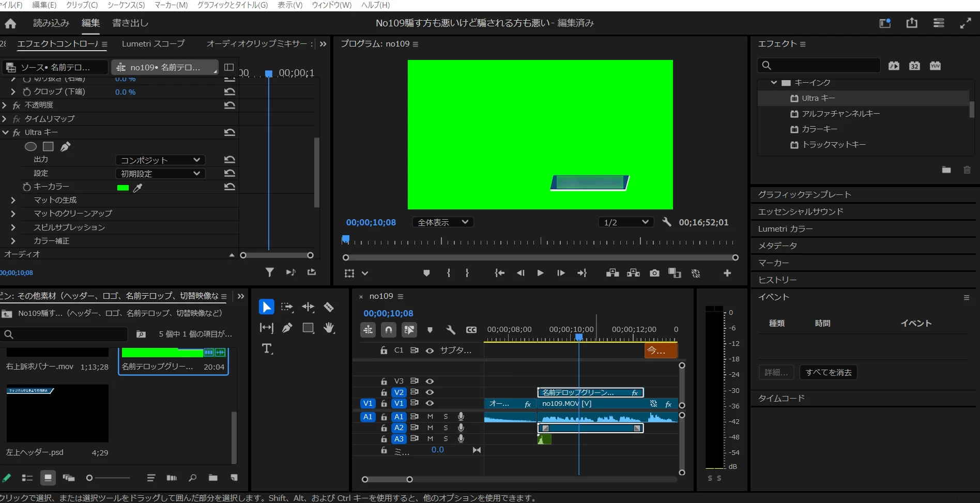Solo audio track A2

(446, 428)
